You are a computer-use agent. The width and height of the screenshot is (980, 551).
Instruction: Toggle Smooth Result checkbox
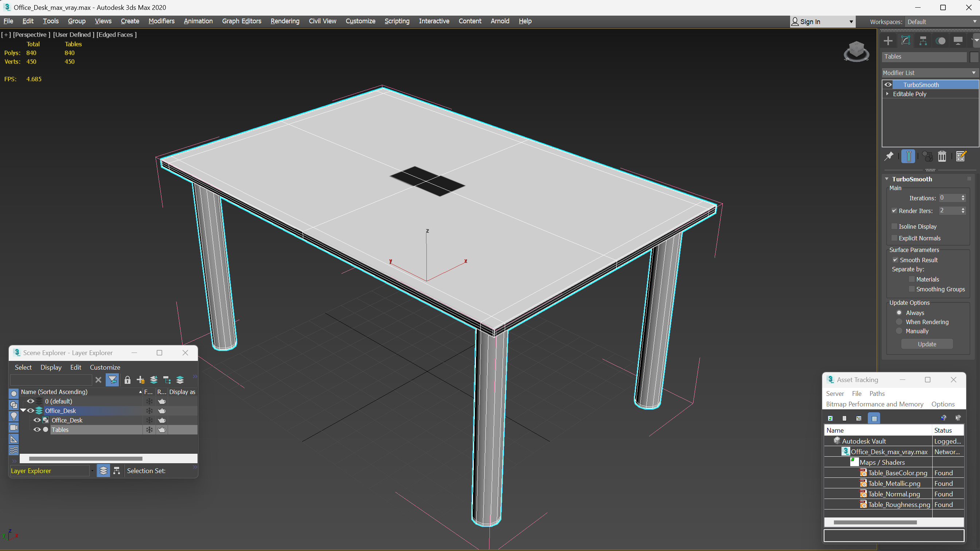pyautogui.click(x=895, y=260)
